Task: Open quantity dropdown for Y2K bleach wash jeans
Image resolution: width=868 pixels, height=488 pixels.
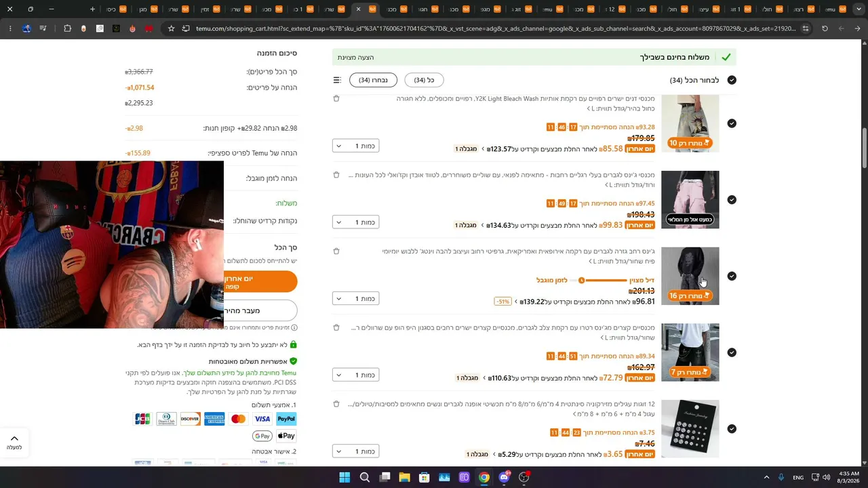Action: tap(356, 146)
